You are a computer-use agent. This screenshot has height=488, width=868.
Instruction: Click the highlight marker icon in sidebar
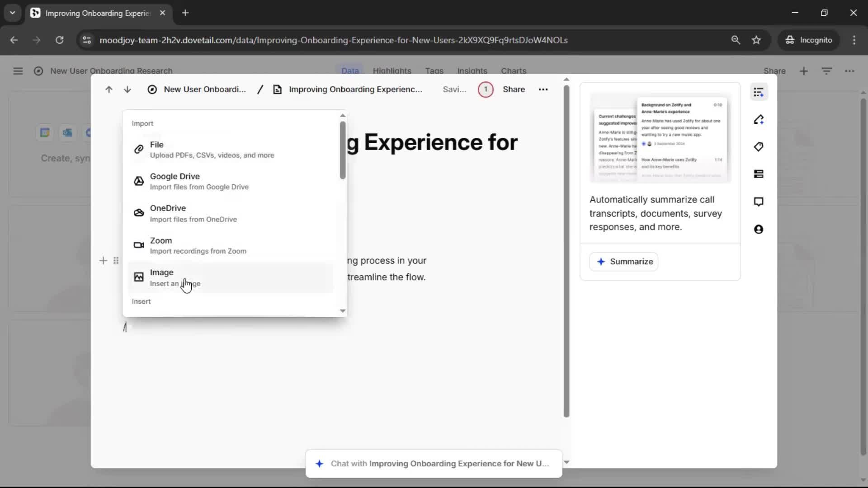[x=759, y=120]
